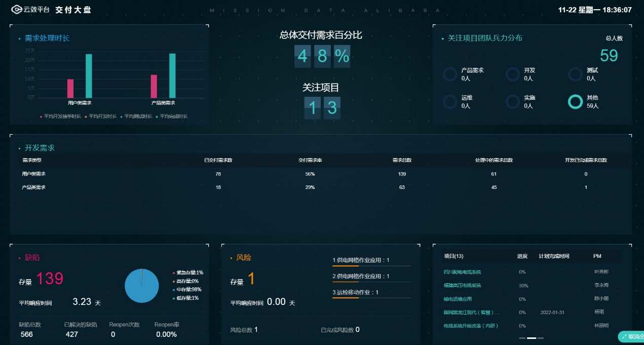The width and height of the screenshot is (644, 345).
Task: Click the 产品需求 team ring icon
Action: coord(450,74)
